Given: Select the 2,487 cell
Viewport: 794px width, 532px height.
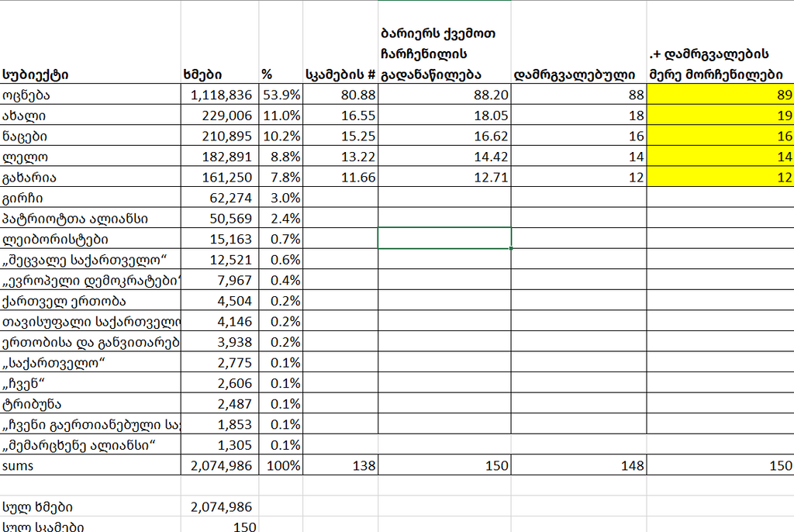Looking at the screenshot, I should pos(219,404).
